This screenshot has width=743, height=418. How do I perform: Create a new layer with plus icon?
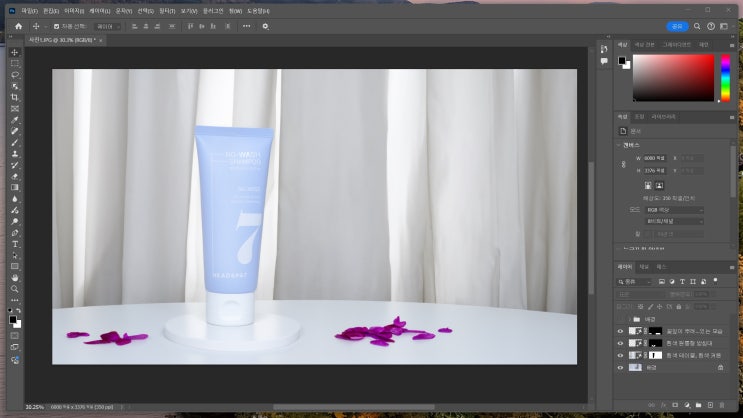[710, 405]
